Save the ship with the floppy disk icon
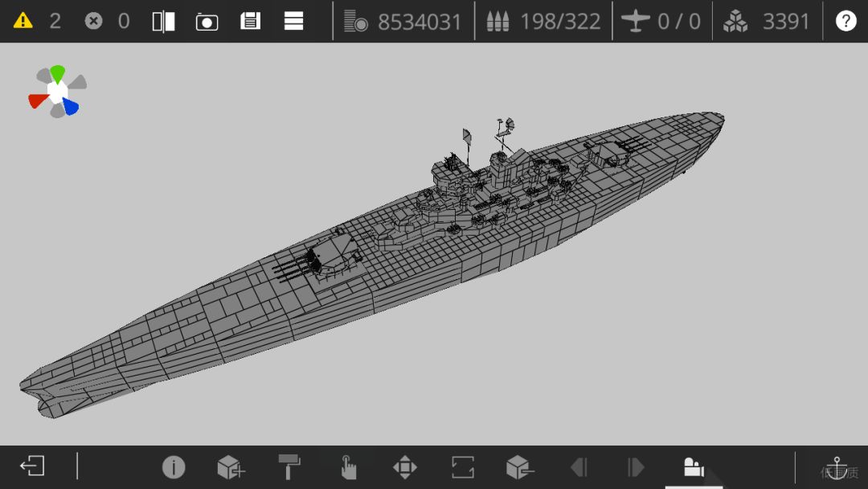 coord(250,21)
